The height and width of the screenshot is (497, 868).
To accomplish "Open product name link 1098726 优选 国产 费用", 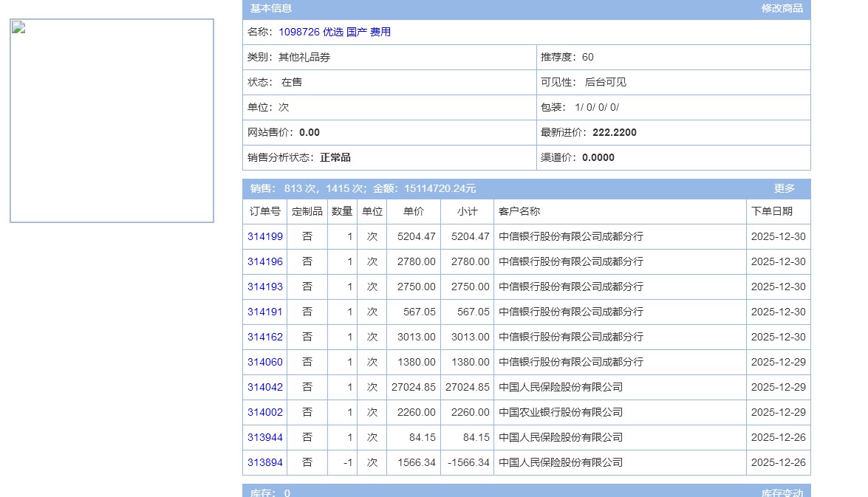I will click(335, 32).
